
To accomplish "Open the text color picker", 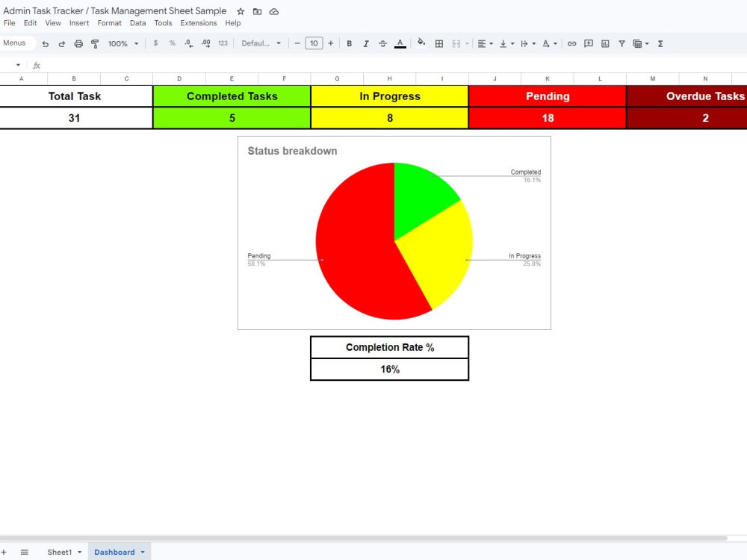I will pyautogui.click(x=400, y=44).
